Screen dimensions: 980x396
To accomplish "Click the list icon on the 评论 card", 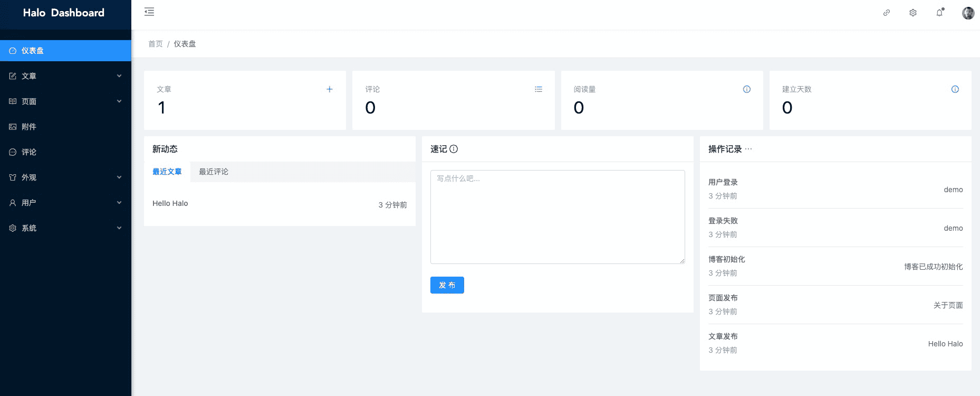I will pos(539,89).
